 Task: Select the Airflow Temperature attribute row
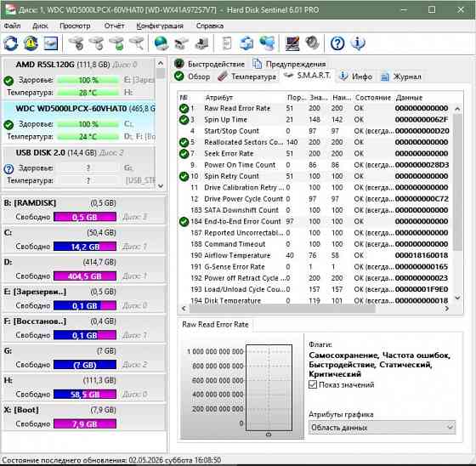314,255
